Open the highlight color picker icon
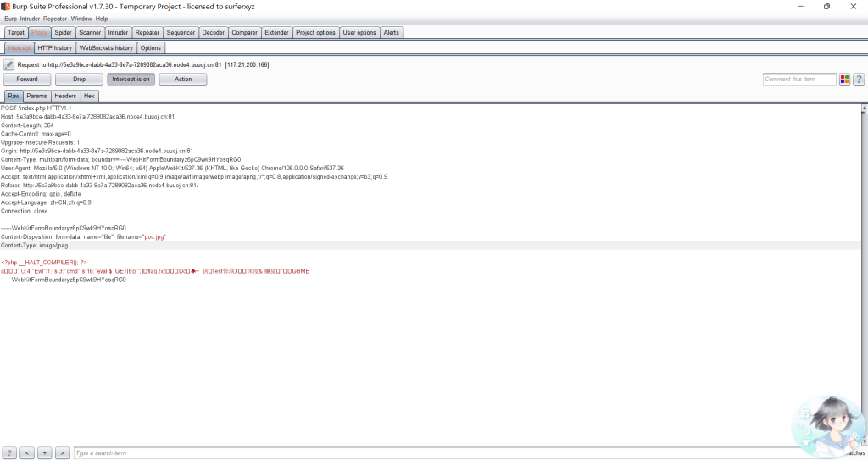Screen dimensions: 868x460 [x=844, y=80]
